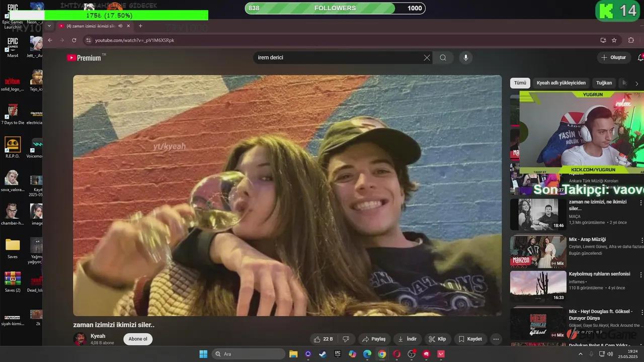Activate the Tuğkan filter chip
Screen dimensions: 644x362
604,82
